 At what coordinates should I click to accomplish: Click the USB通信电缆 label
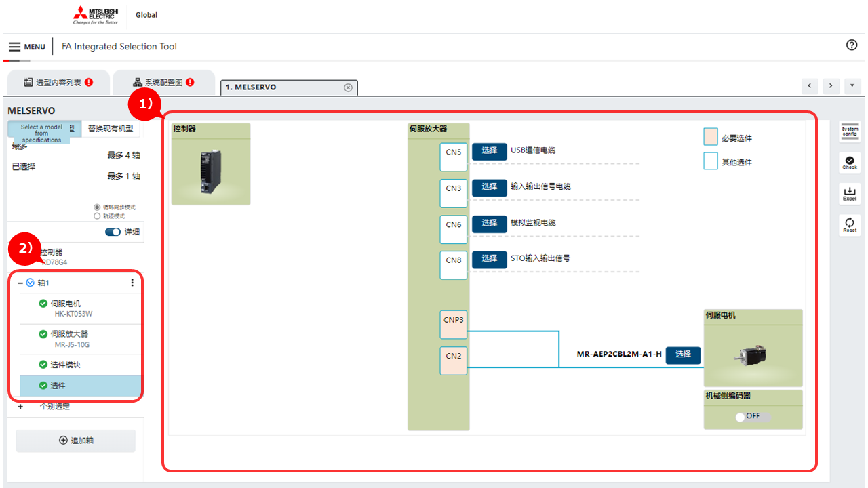coord(533,150)
